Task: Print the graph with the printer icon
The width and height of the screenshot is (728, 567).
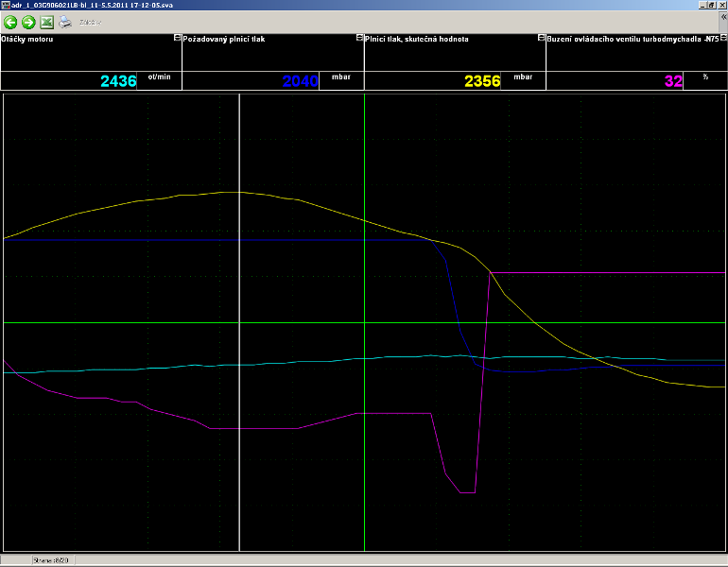Action: click(65, 23)
